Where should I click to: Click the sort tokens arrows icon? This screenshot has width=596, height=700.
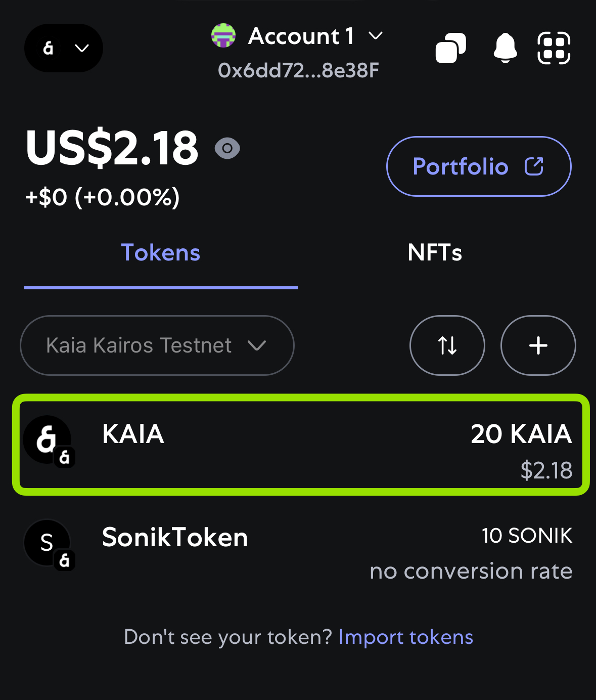pyautogui.click(x=447, y=345)
